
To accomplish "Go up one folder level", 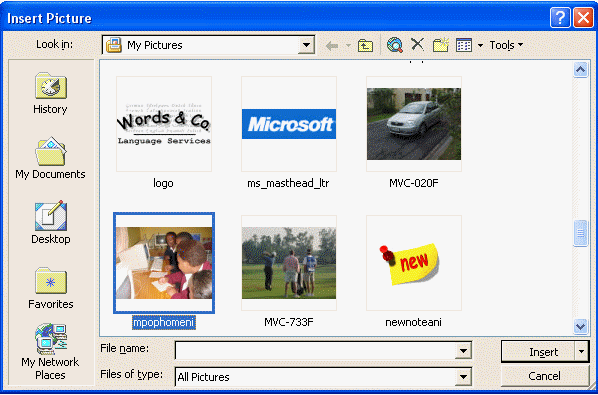I will click(x=365, y=46).
